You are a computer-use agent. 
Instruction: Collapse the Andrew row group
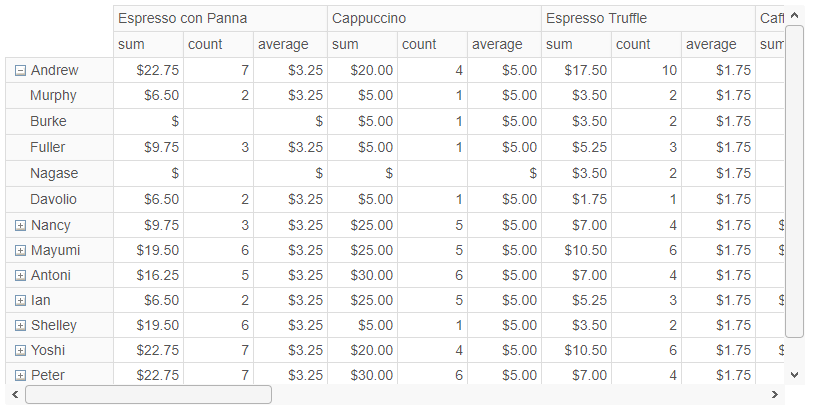pyautogui.click(x=20, y=71)
